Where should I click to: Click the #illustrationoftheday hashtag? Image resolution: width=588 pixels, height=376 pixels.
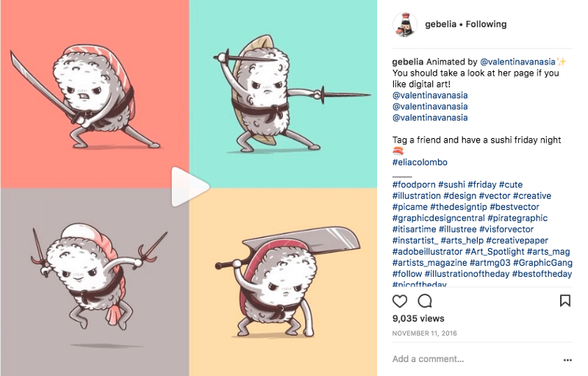(x=467, y=274)
